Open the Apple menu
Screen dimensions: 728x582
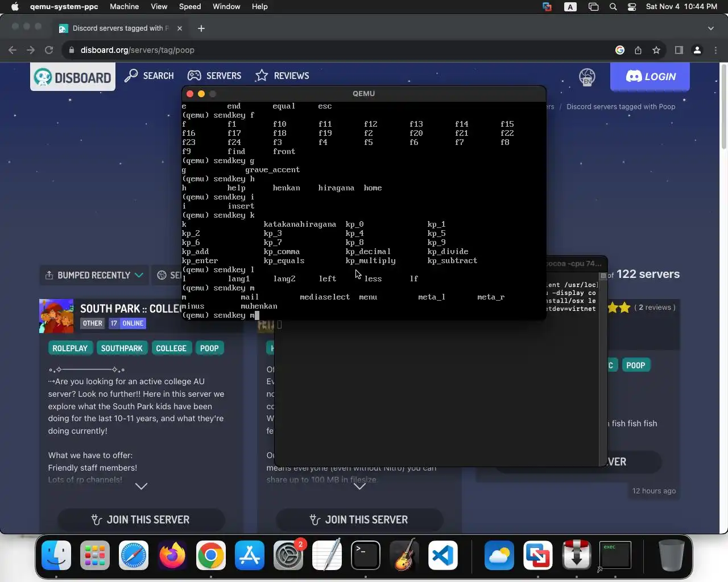[x=15, y=7]
